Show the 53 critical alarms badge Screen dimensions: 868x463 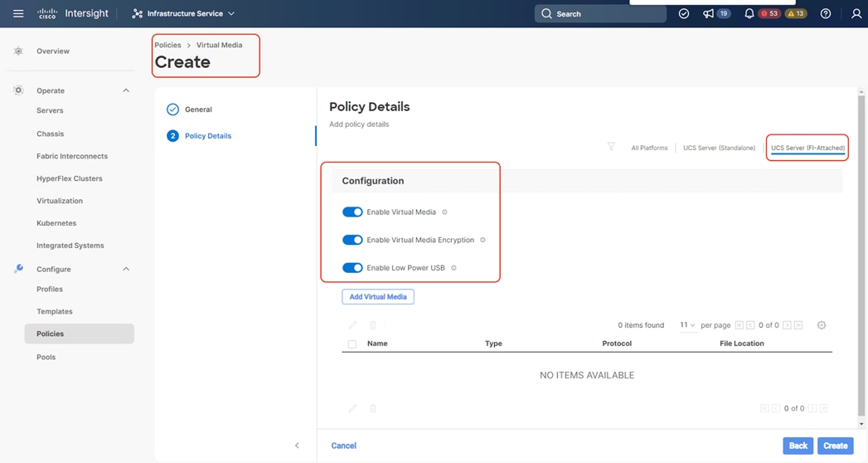coord(769,14)
